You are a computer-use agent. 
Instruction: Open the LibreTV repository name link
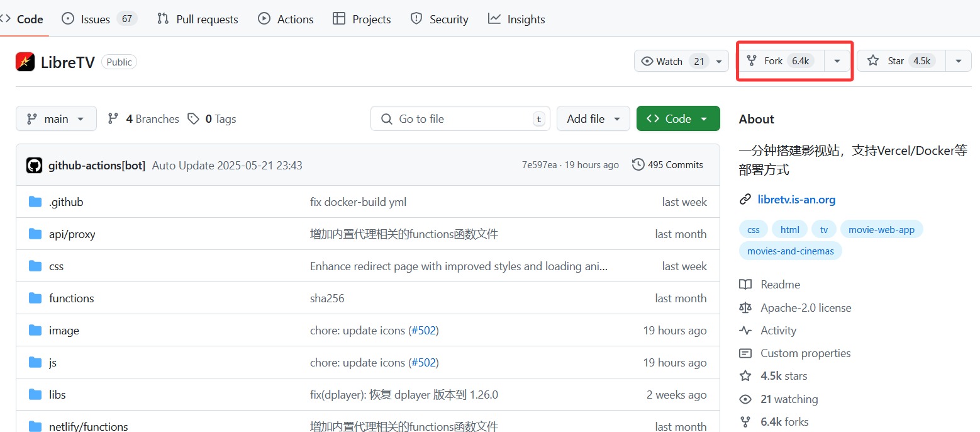point(68,62)
